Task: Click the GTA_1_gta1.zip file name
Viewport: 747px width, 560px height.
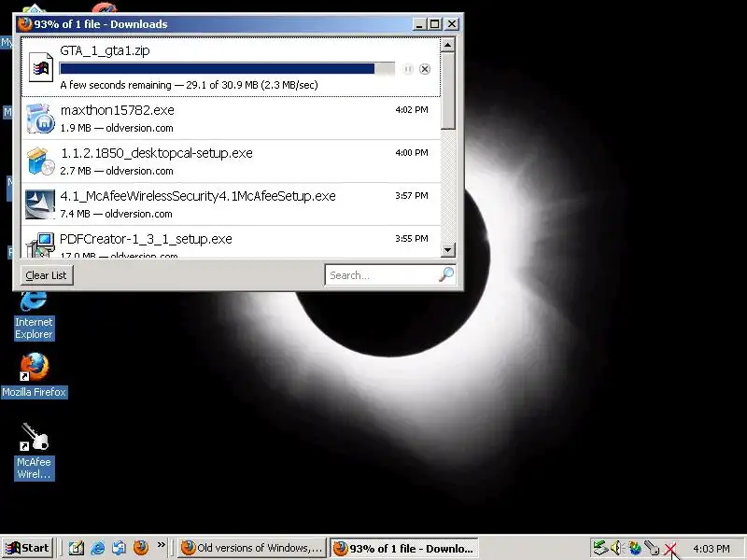Action: (105, 50)
